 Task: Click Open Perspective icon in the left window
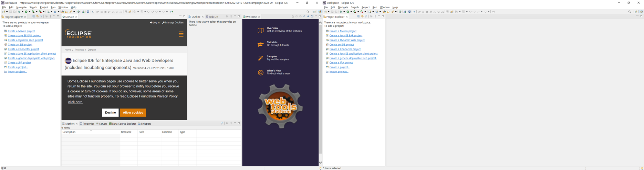314,12
